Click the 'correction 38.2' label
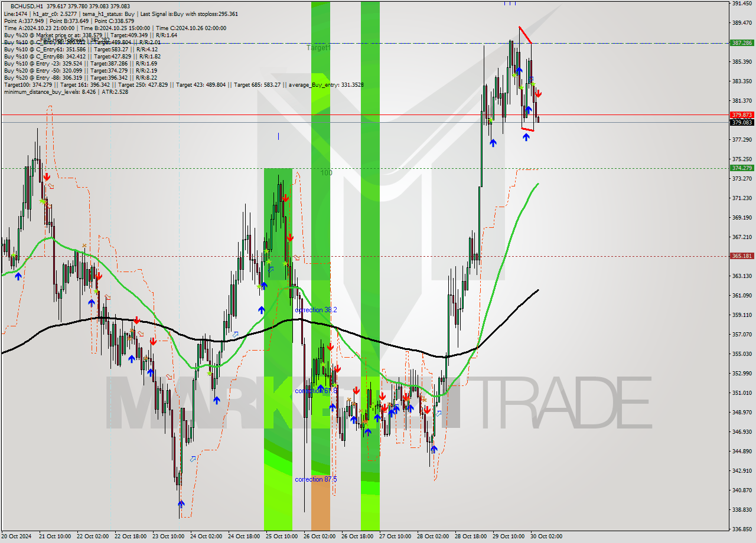 click(316, 310)
